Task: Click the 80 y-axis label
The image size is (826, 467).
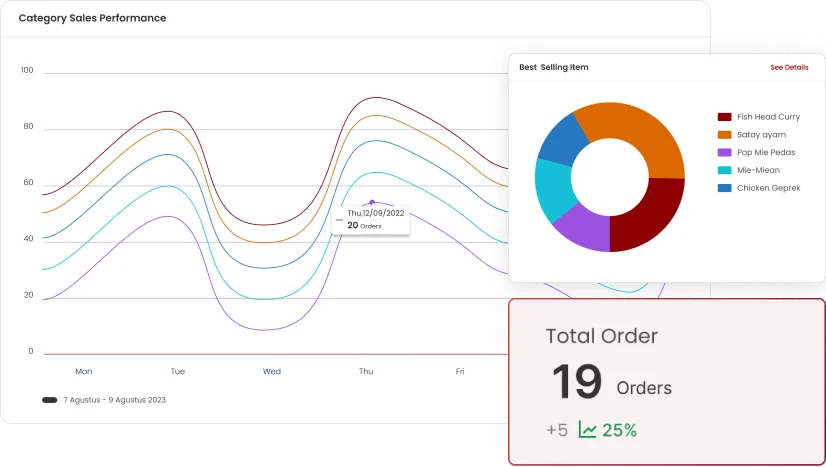Action: point(28,126)
